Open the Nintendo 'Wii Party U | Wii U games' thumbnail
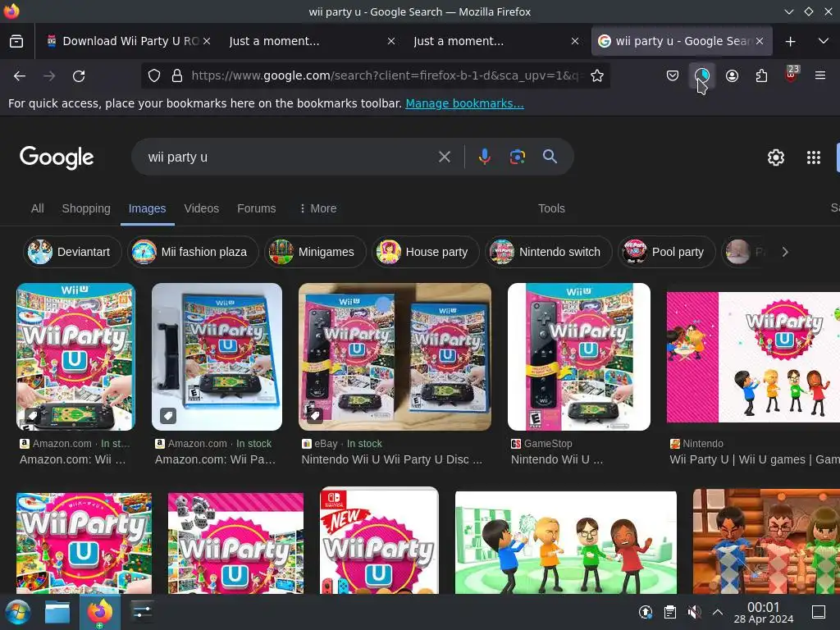Screen dimensions: 840x630 pyautogui.click(x=753, y=358)
